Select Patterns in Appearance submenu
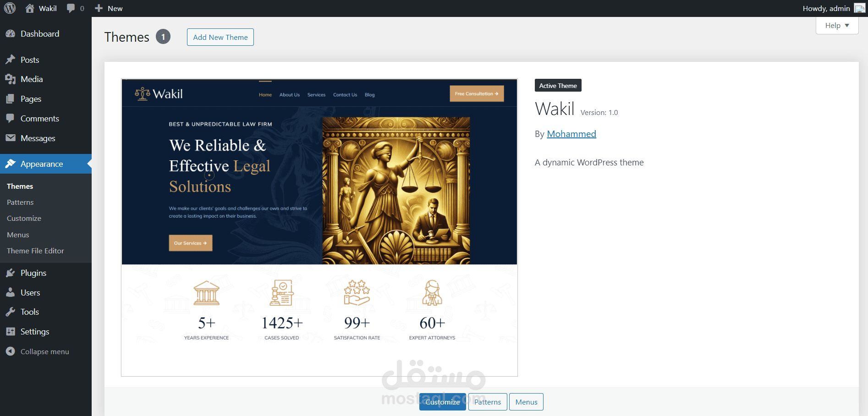This screenshot has height=416, width=868. click(20, 202)
